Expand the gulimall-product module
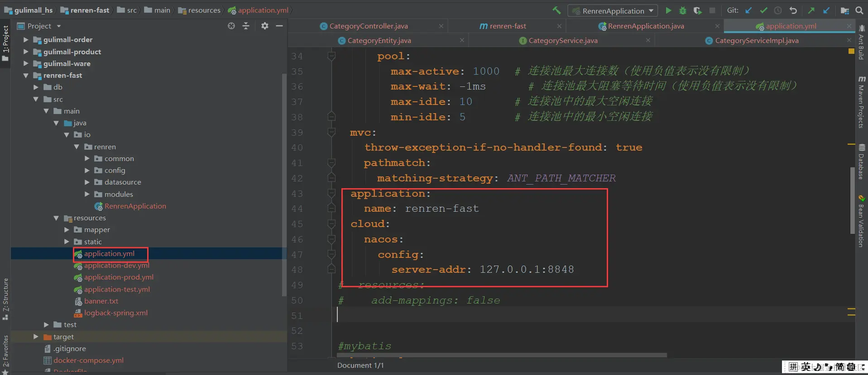This screenshot has height=375, width=868. (x=26, y=52)
